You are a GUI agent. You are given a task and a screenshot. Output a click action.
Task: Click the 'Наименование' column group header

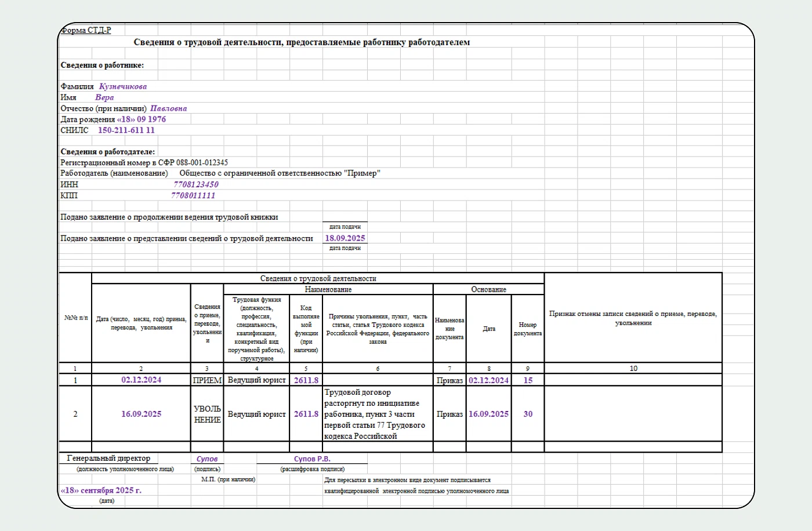point(328,289)
